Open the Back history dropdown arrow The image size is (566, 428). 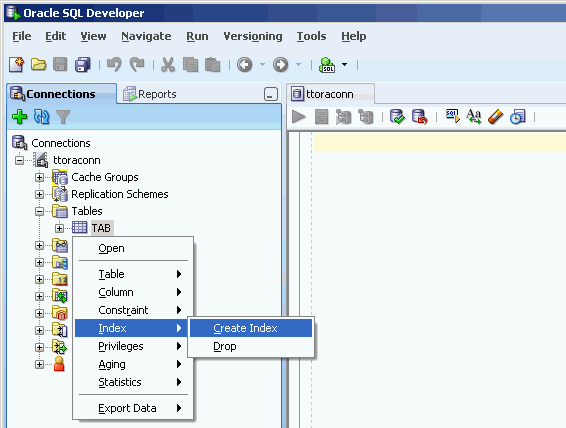(x=262, y=65)
